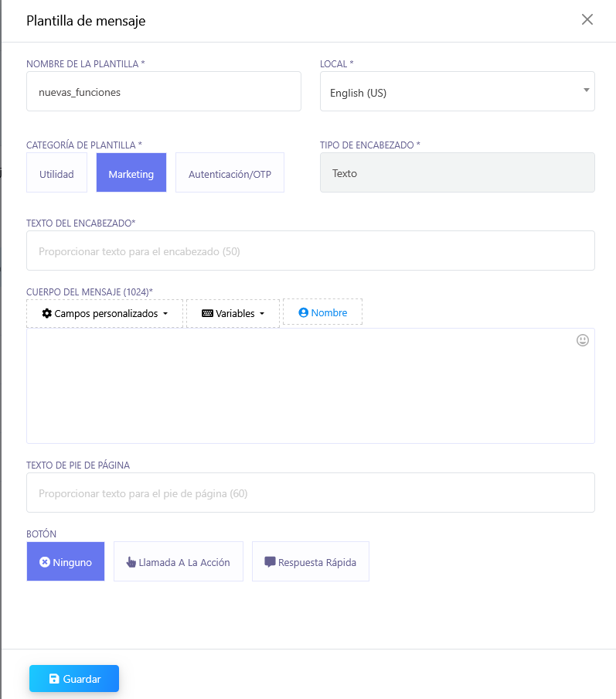616x699 pixels.
Task: Click inside the Cuerpo del mensaje text area
Action: coord(310,386)
